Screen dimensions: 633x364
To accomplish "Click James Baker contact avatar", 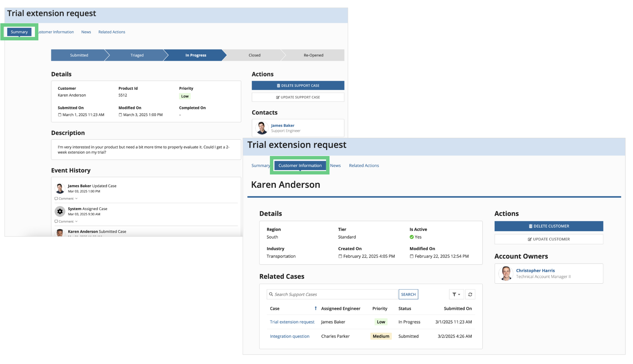I will pos(262,128).
